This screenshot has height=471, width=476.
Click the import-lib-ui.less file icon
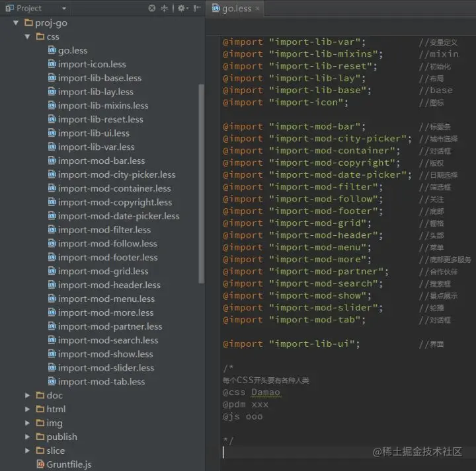tap(52, 133)
